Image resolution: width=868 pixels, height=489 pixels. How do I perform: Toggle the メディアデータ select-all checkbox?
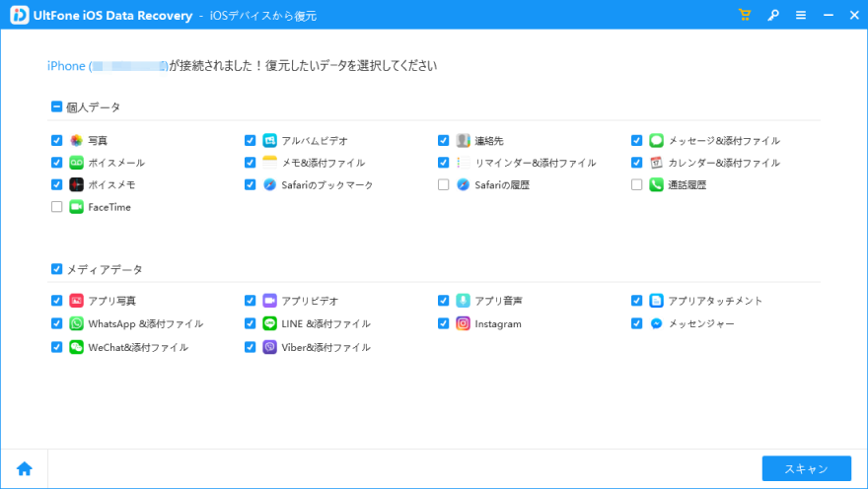(x=56, y=269)
